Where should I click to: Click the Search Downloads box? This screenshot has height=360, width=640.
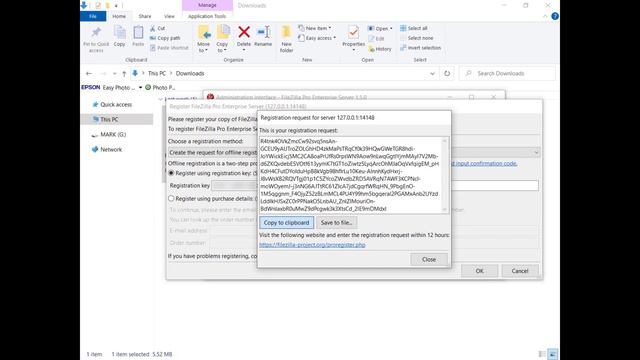[x=507, y=73]
